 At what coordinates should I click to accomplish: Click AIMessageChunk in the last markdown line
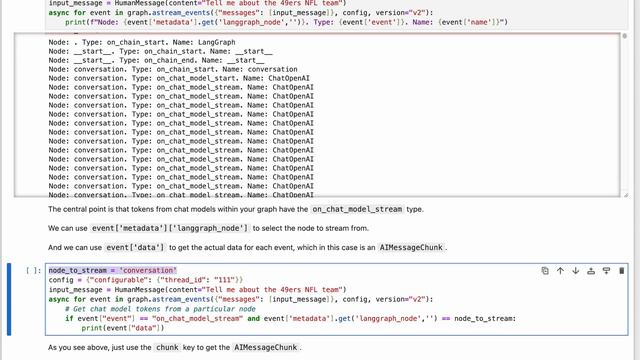pyautogui.click(x=266, y=347)
